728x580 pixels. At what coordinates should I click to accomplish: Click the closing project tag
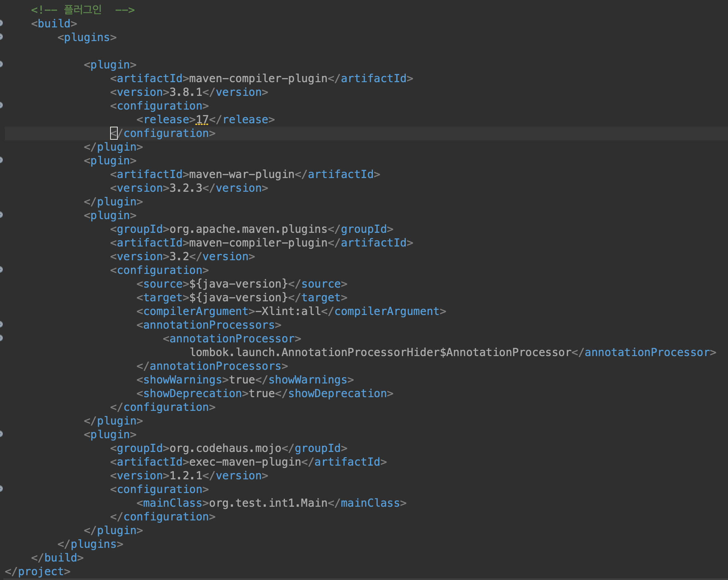click(38, 571)
